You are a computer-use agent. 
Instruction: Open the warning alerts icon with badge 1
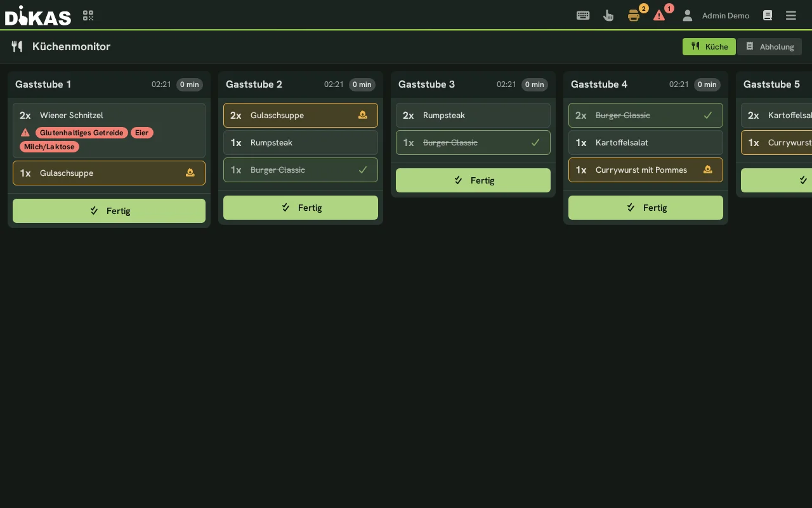click(659, 15)
